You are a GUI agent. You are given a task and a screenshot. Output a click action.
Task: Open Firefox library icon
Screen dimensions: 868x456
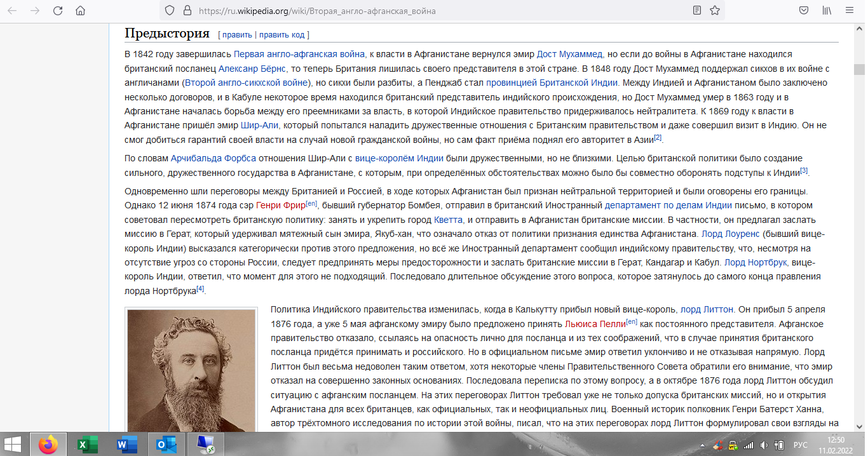[x=827, y=11]
